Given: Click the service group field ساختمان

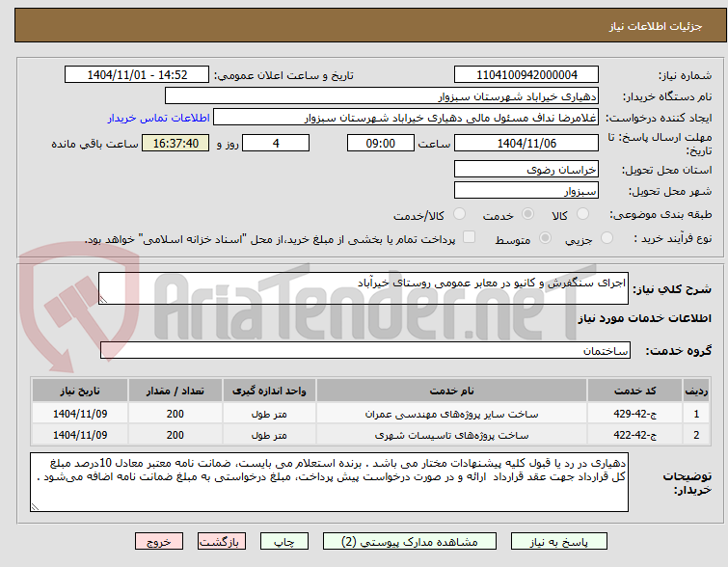Looking at the screenshot, I should [x=364, y=351].
